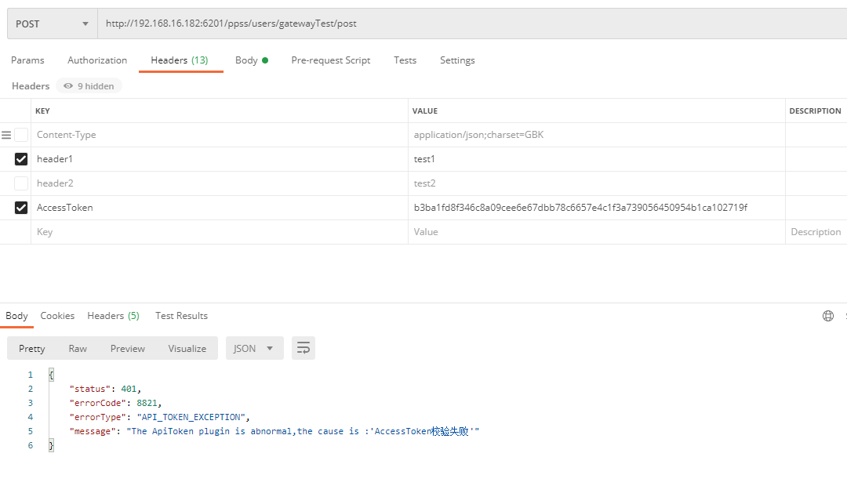Uncheck the header1 checkbox
Screen dimensions: 847x504
coord(21,159)
